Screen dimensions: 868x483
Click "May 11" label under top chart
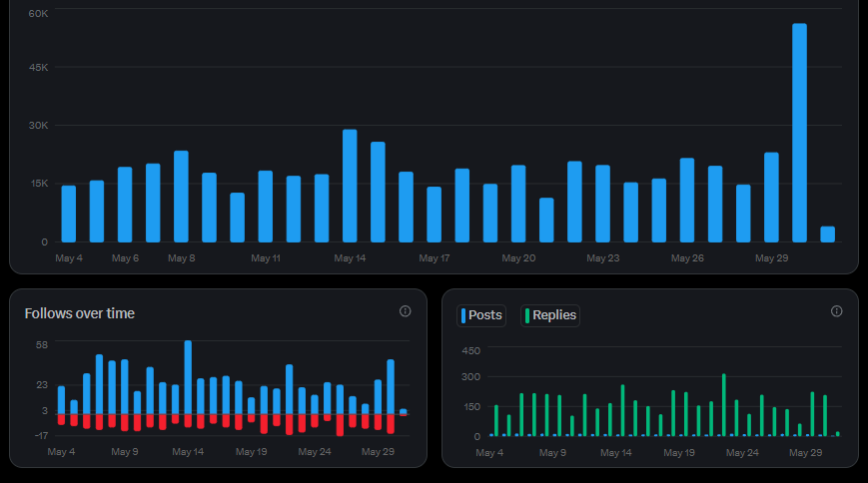tap(266, 258)
